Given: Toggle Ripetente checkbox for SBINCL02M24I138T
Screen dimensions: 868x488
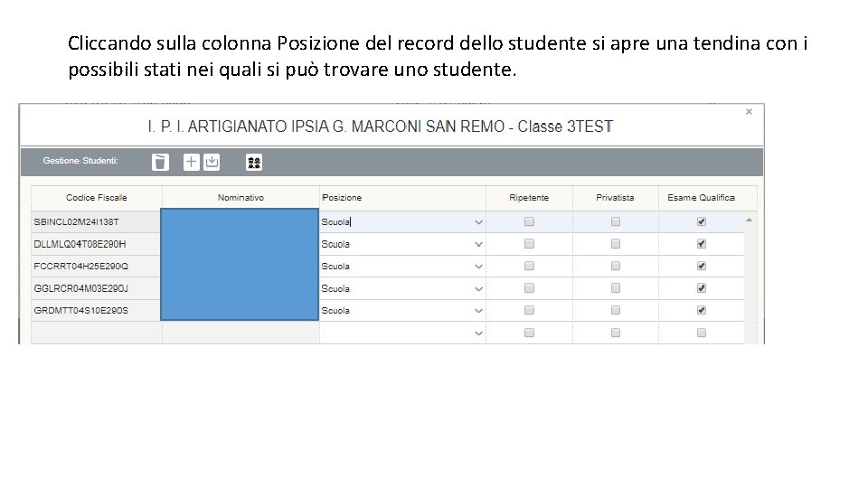Looking at the screenshot, I should click(x=529, y=221).
